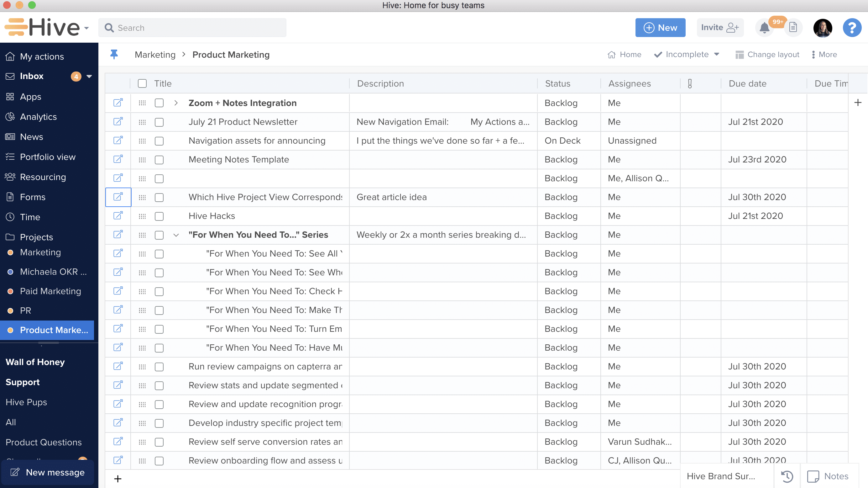Check the July 21 Product Newsletter checkbox
The height and width of the screenshot is (488, 868).
(x=159, y=122)
